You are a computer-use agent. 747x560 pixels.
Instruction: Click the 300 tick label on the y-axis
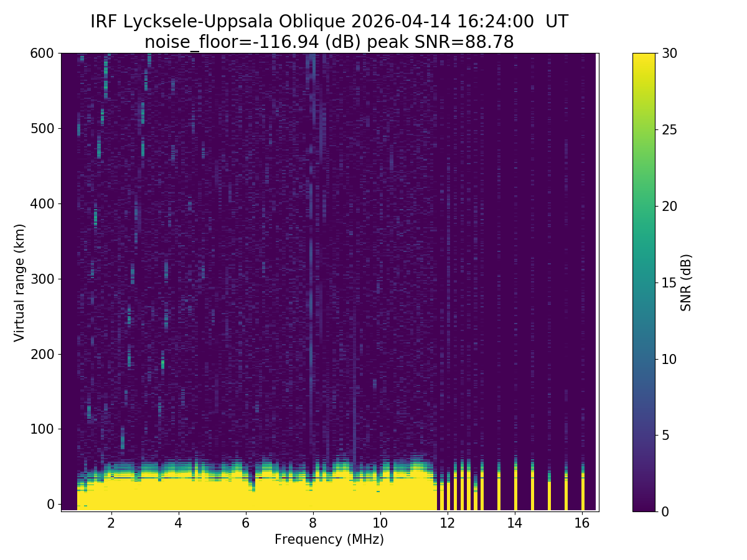tap(42, 279)
